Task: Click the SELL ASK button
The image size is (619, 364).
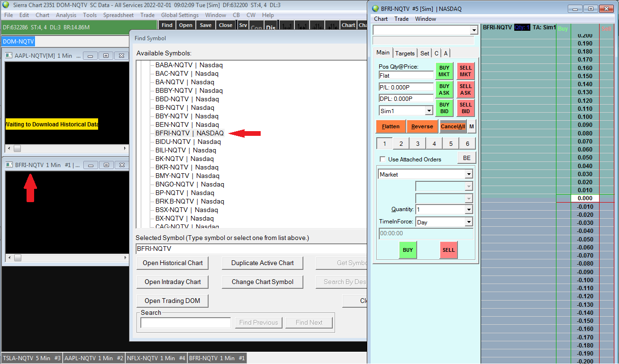Action: point(465,89)
